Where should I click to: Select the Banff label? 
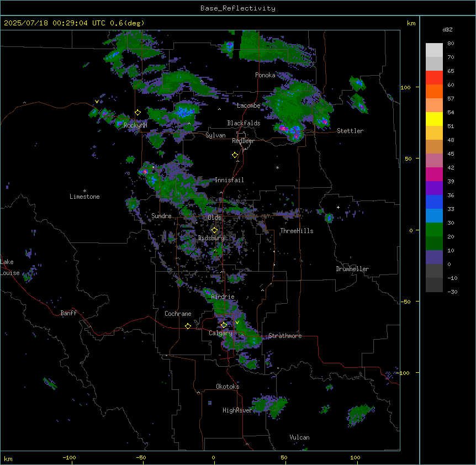(68, 313)
